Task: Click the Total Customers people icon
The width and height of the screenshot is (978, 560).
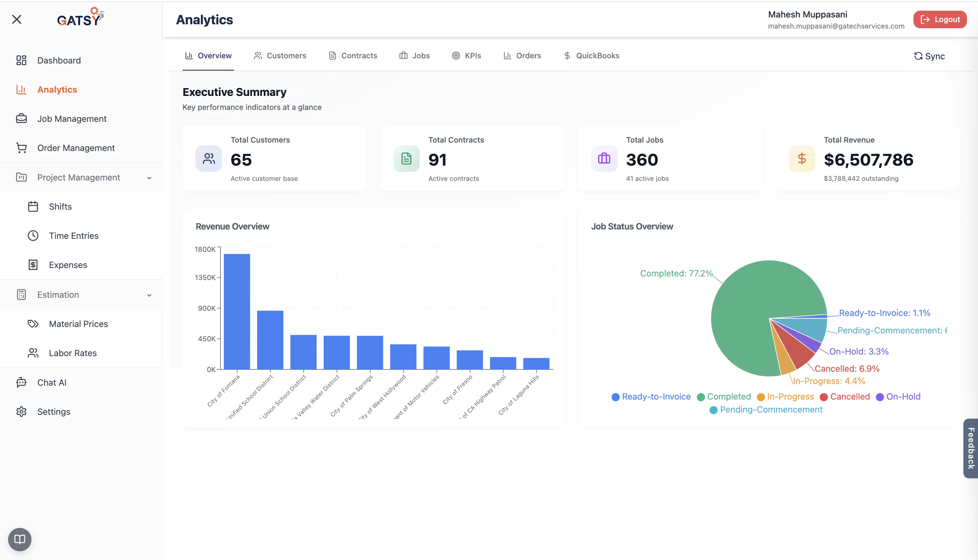Action: coord(209,158)
